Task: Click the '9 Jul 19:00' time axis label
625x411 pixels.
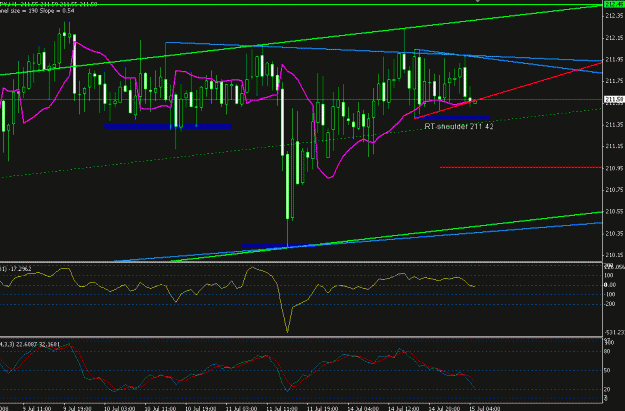Action: pyautogui.click(x=77, y=408)
